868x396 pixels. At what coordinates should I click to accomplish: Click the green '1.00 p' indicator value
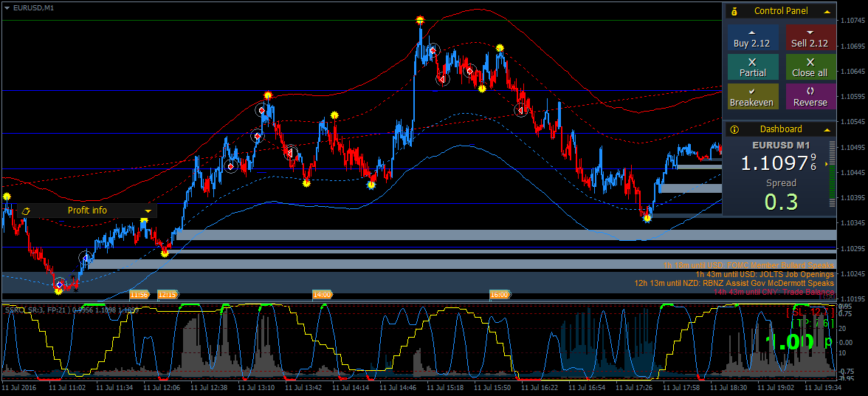(x=799, y=342)
